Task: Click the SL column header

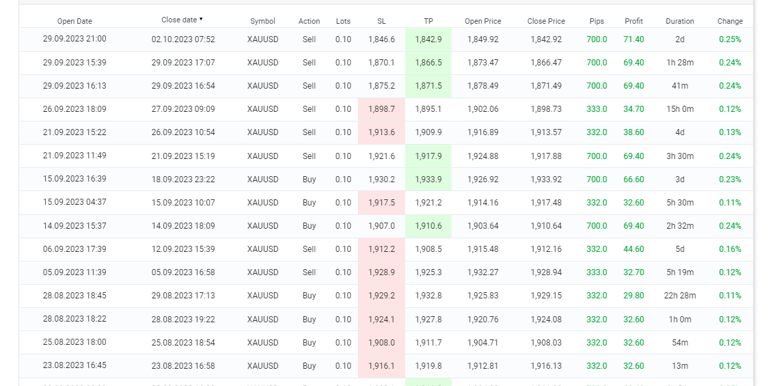Action: coord(382,21)
